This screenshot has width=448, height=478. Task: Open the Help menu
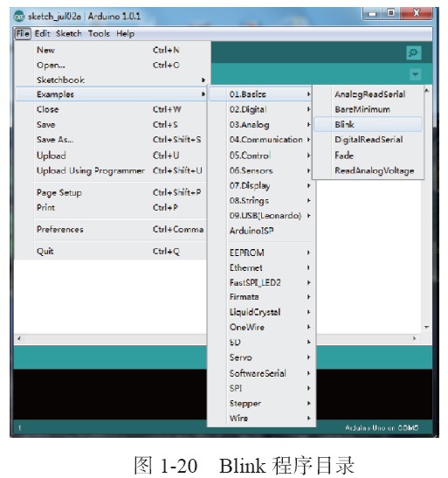(x=125, y=33)
